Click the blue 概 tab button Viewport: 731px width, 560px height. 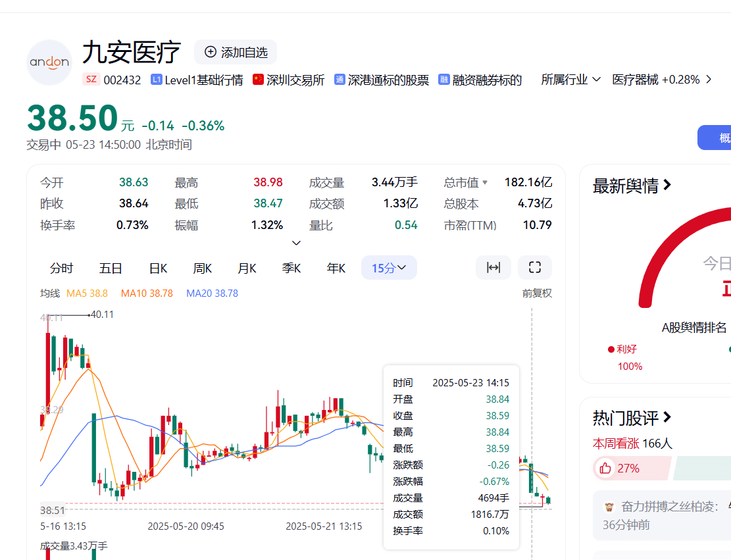(714, 138)
